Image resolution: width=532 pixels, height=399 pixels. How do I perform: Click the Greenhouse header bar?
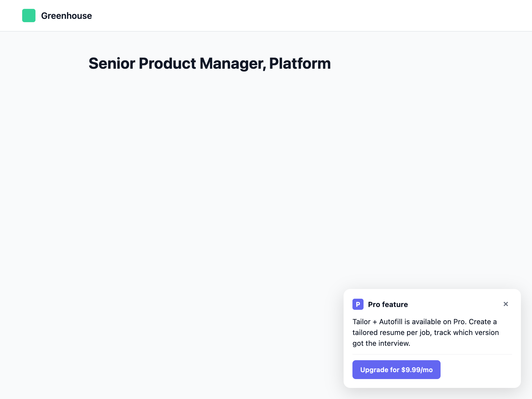(266, 16)
